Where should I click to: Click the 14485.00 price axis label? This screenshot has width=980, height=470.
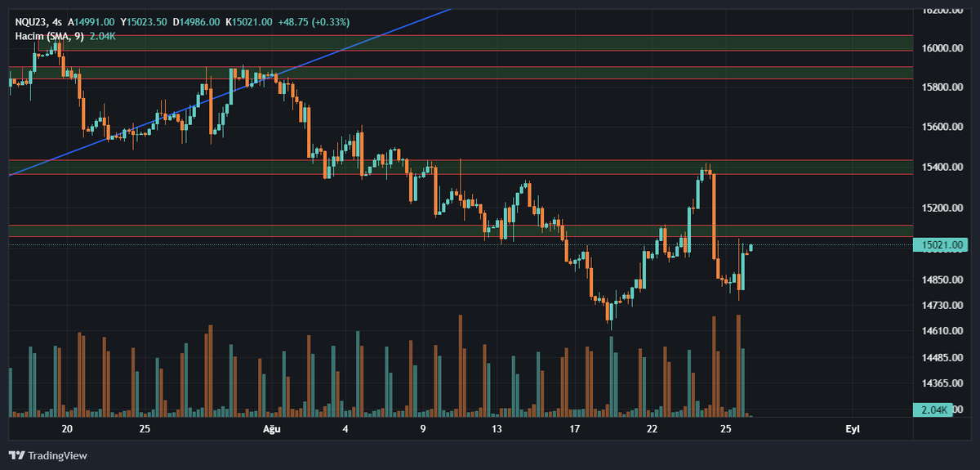[x=943, y=358]
